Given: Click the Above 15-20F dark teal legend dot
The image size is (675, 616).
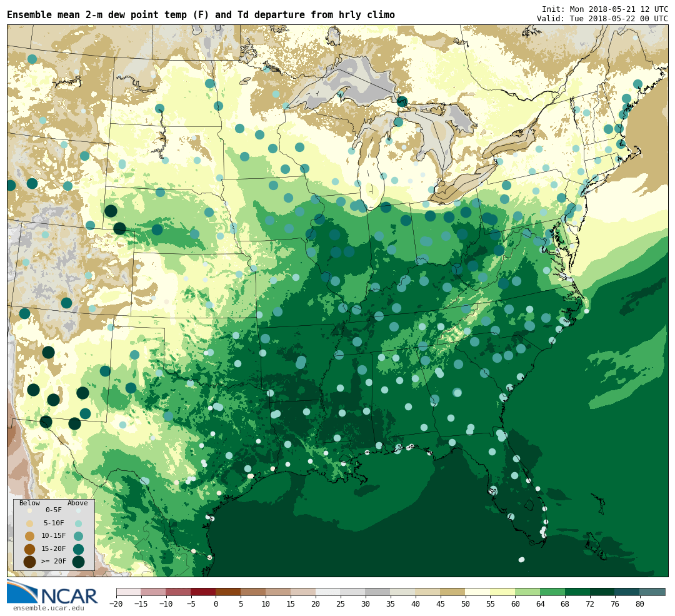Looking at the screenshot, I should pyautogui.click(x=78, y=549).
